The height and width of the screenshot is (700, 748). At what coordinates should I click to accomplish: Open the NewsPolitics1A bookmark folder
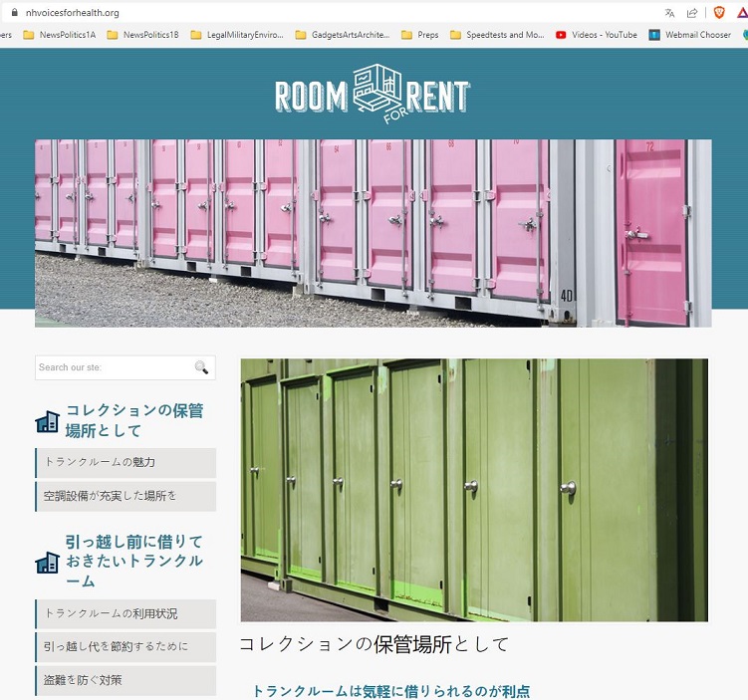click(60, 35)
